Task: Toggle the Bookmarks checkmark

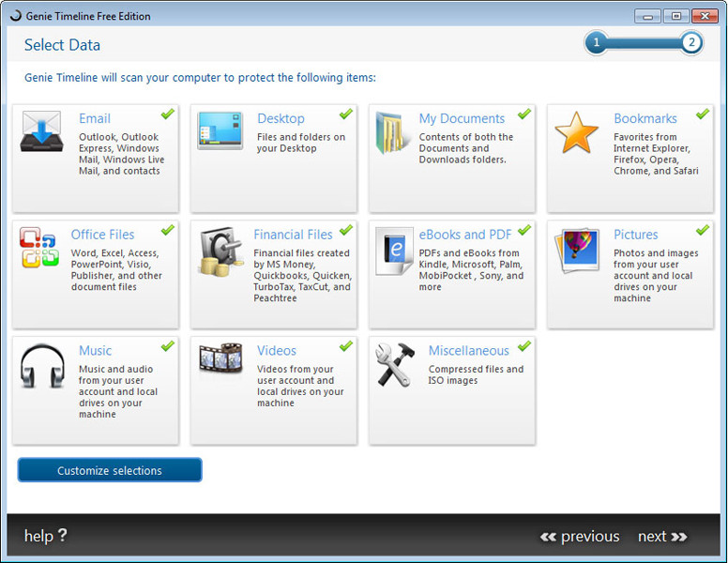Action: pyautogui.click(x=703, y=114)
